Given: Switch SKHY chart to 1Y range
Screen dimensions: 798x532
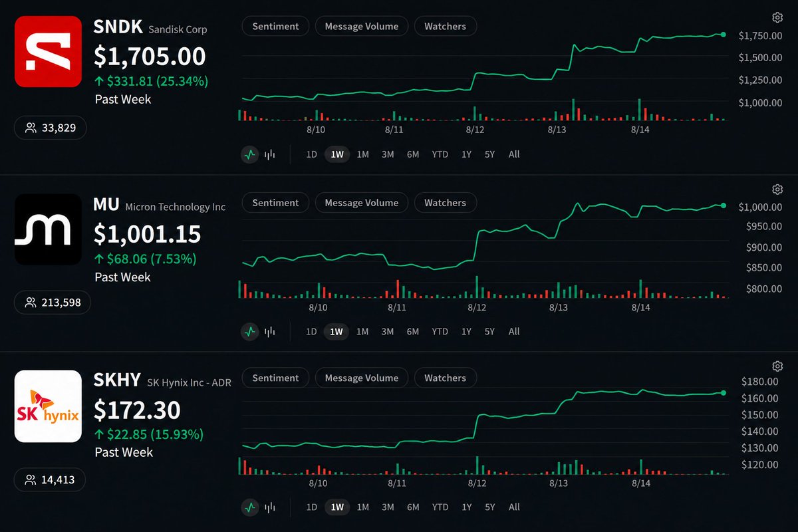Looking at the screenshot, I should tap(466, 507).
